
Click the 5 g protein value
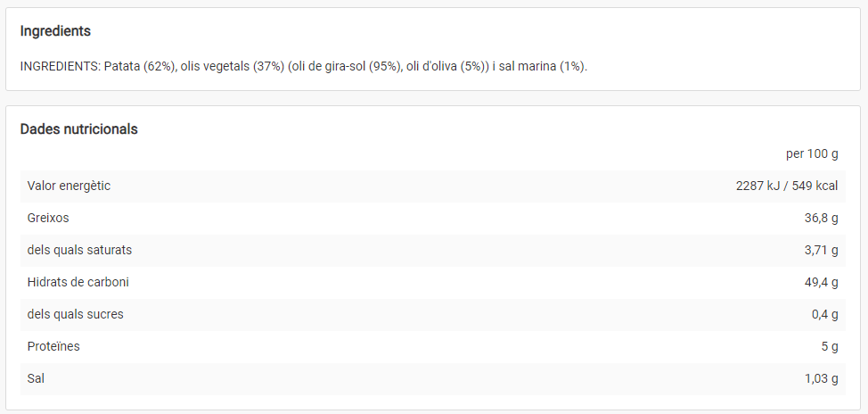pyautogui.click(x=830, y=346)
